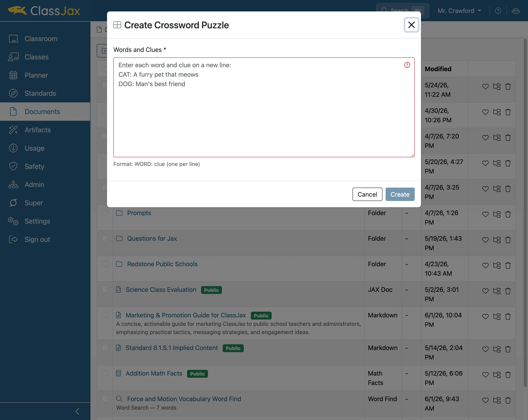The width and height of the screenshot is (528, 420).
Task: Check the Prompts row checkbox
Action: 105,213
